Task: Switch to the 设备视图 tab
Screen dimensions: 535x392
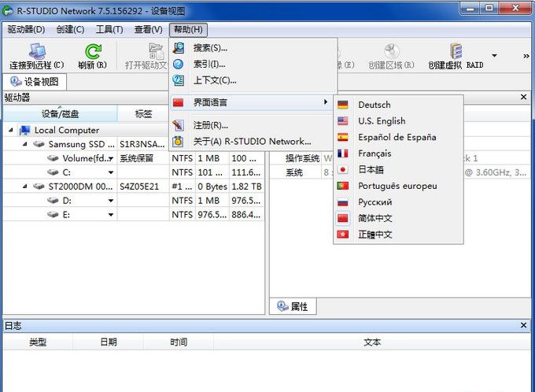Action: (35, 82)
